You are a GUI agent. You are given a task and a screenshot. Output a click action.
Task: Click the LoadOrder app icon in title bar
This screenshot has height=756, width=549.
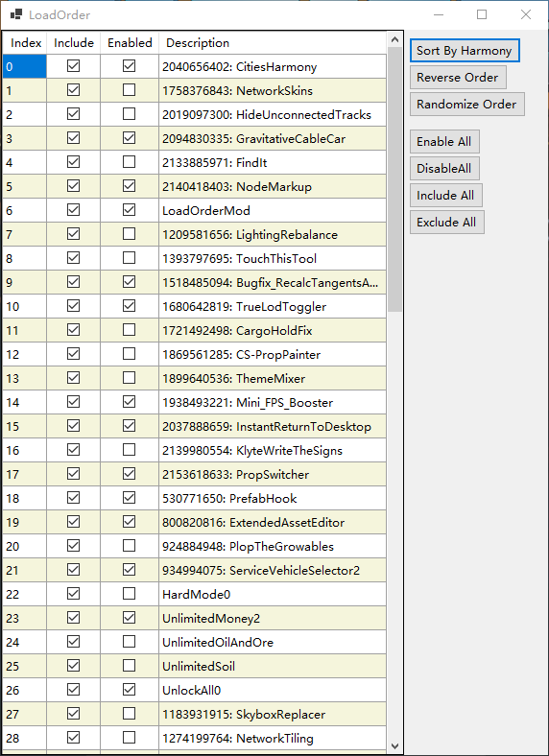coord(16,14)
